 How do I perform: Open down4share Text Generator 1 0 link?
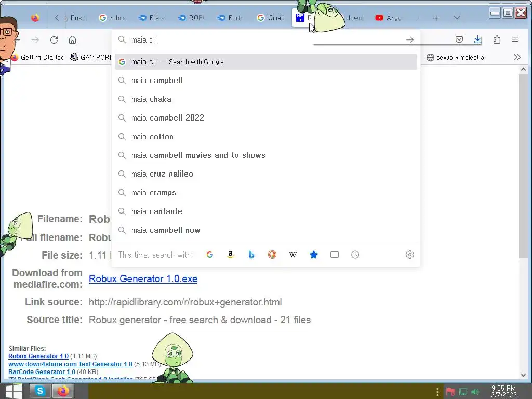click(70, 364)
